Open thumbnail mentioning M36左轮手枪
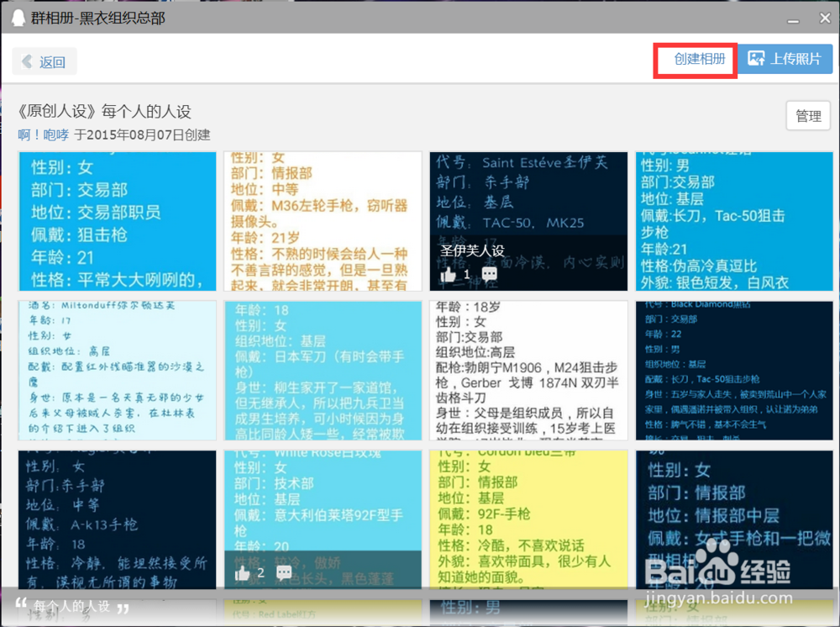 323,221
